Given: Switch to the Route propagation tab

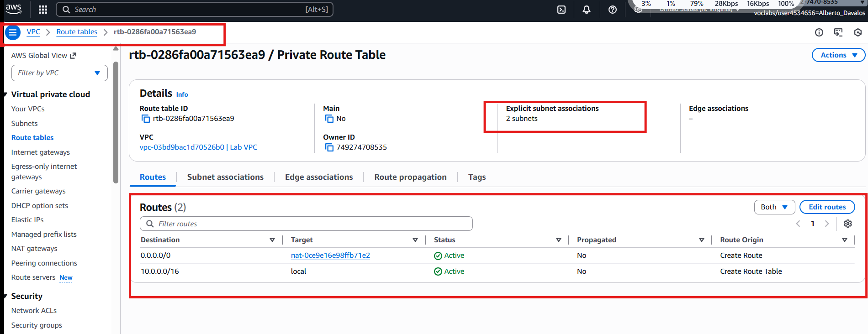Looking at the screenshot, I should [x=410, y=177].
